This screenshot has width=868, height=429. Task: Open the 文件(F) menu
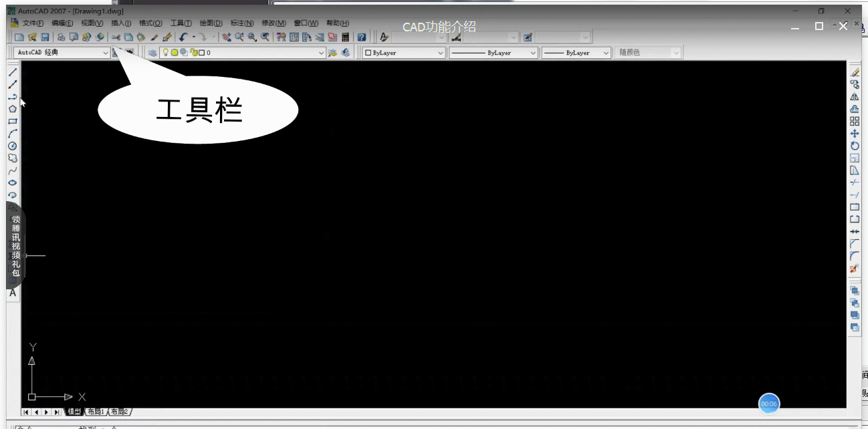pyautogui.click(x=32, y=23)
